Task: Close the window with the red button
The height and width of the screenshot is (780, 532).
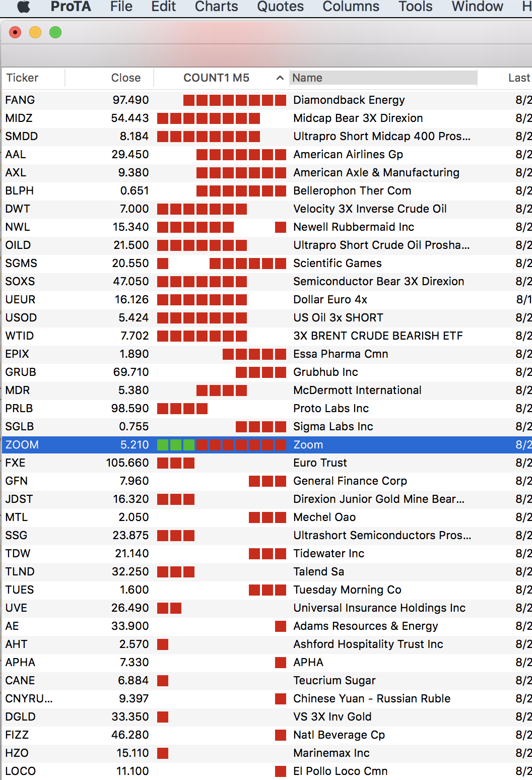Action: 15,32
